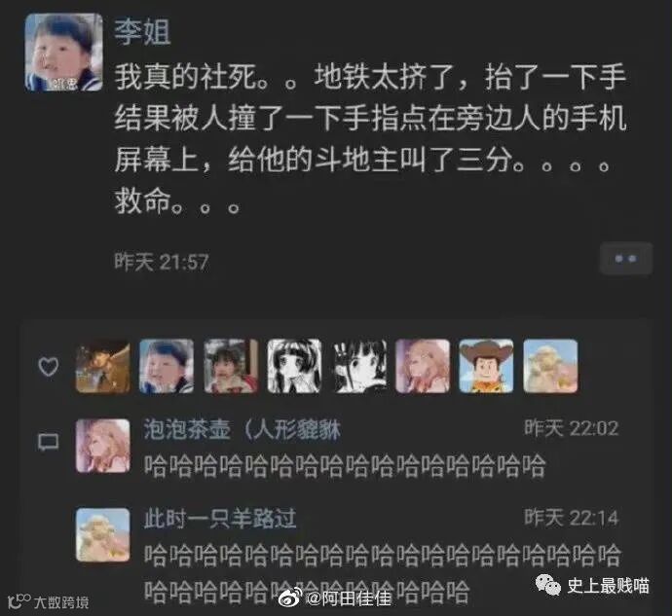The height and width of the screenshot is (616, 672).
Task: Tap the second liker avatar with child
Action: tap(167, 366)
